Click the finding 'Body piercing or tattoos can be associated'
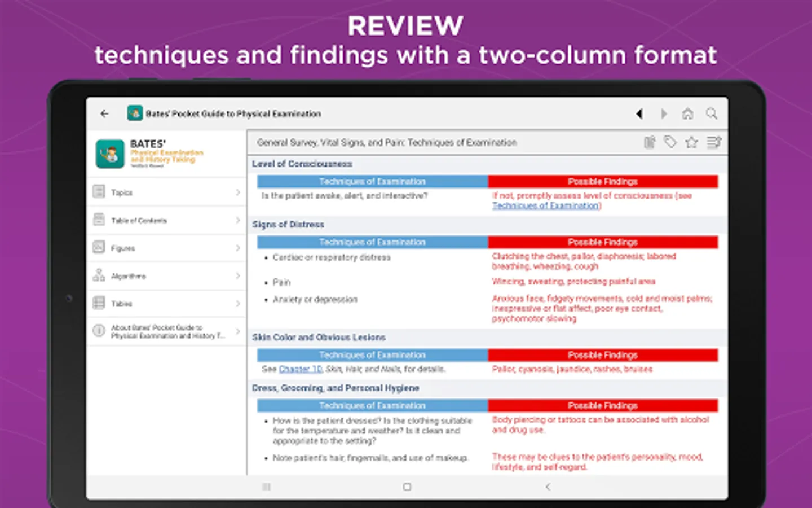The image size is (812, 508). 601,424
